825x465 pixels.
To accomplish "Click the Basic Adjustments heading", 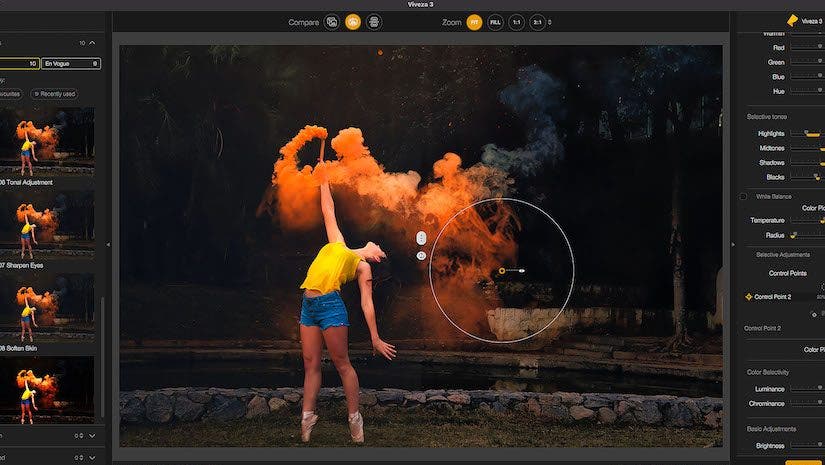I will [x=771, y=429].
